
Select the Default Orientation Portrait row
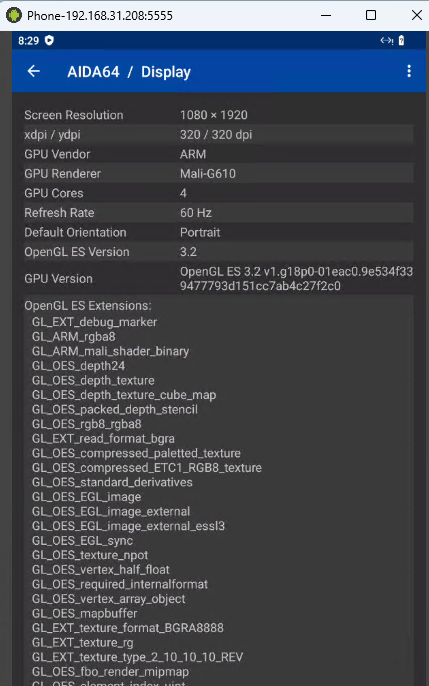(218, 232)
